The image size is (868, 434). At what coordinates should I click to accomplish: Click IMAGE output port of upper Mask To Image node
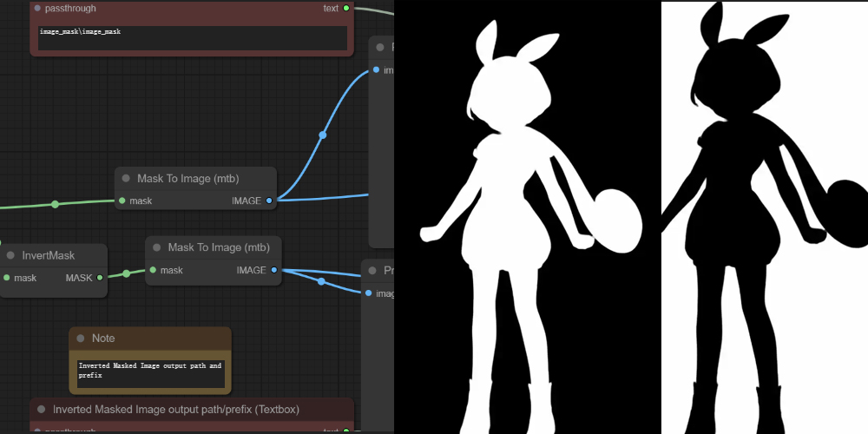pos(269,201)
